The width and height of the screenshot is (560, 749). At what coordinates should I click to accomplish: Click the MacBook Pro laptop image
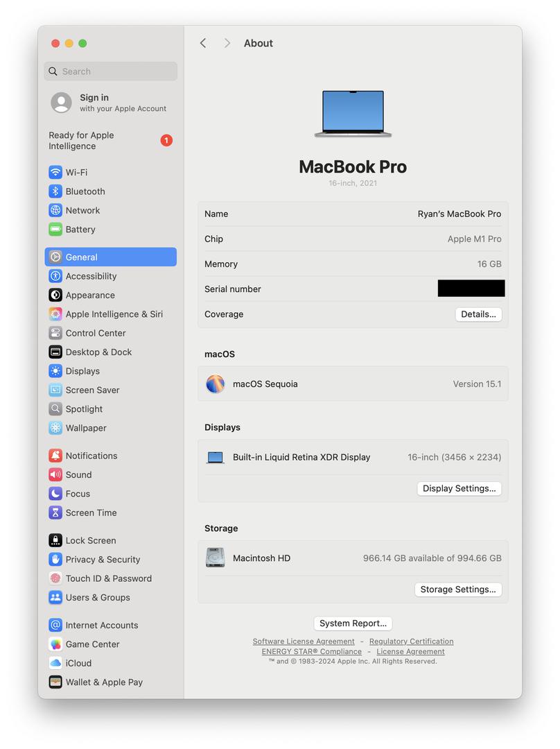coord(353,114)
